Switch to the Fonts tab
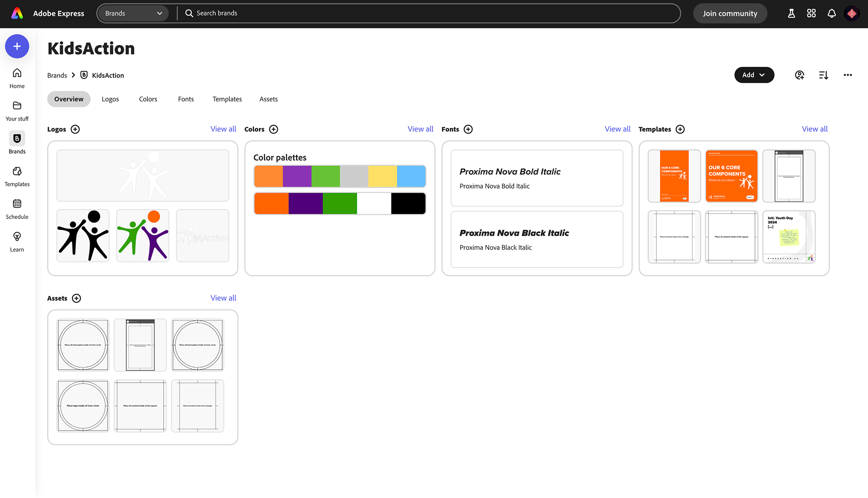 186,99
